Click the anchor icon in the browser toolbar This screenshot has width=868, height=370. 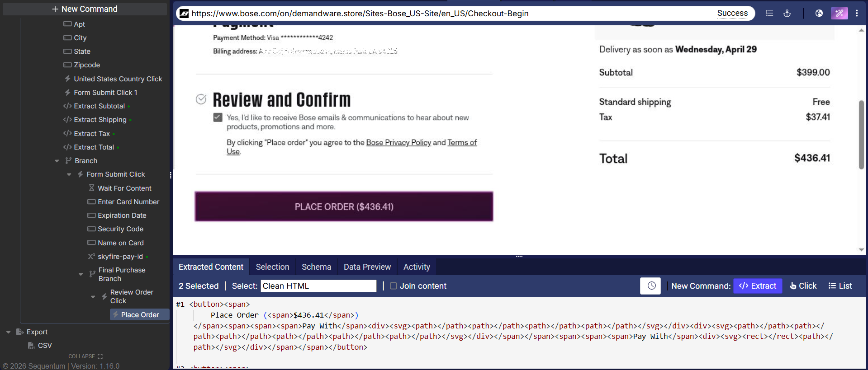787,14
